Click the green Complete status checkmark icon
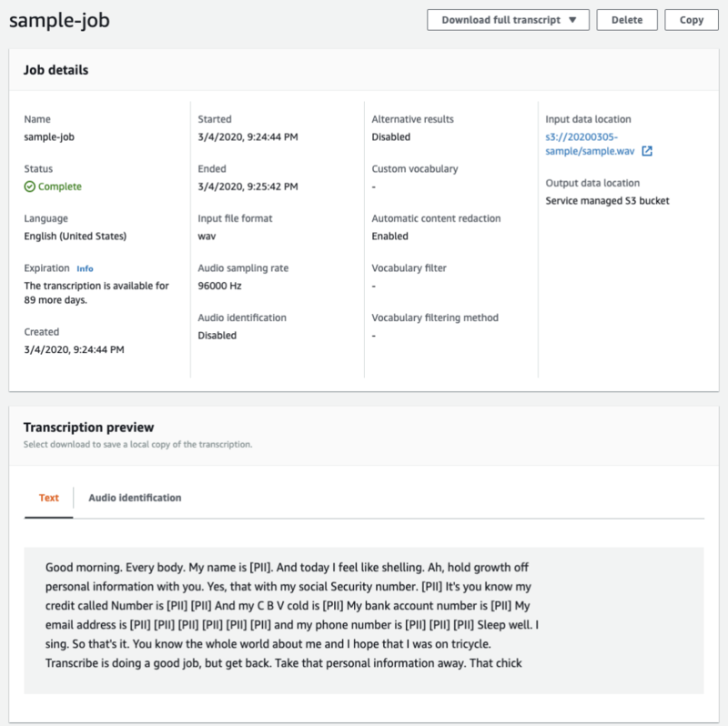Image resolution: width=728 pixels, height=726 pixels. 30,187
